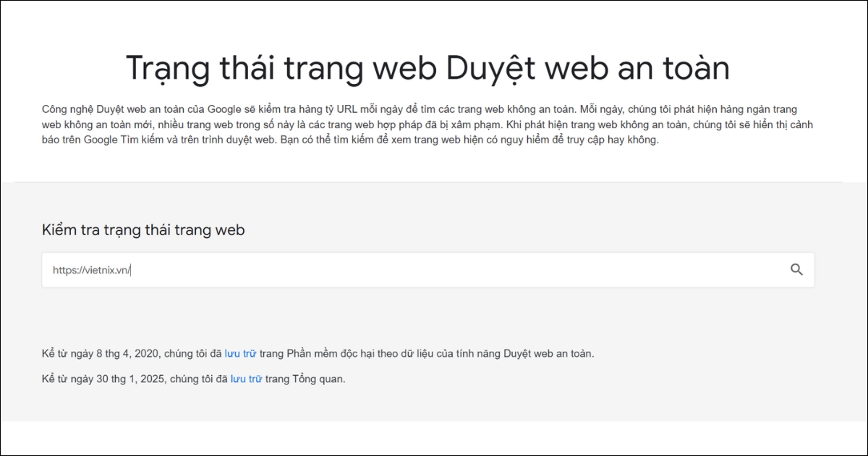Select the text https://vietnix.vn/ in the field
This screenshot has width=868, height=456.
point(92,270)
